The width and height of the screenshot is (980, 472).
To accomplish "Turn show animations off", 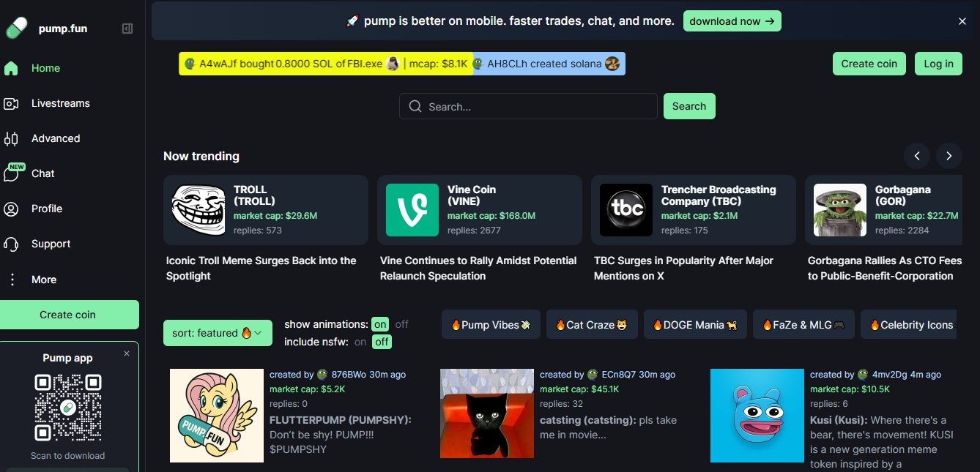I will (402, 324).
